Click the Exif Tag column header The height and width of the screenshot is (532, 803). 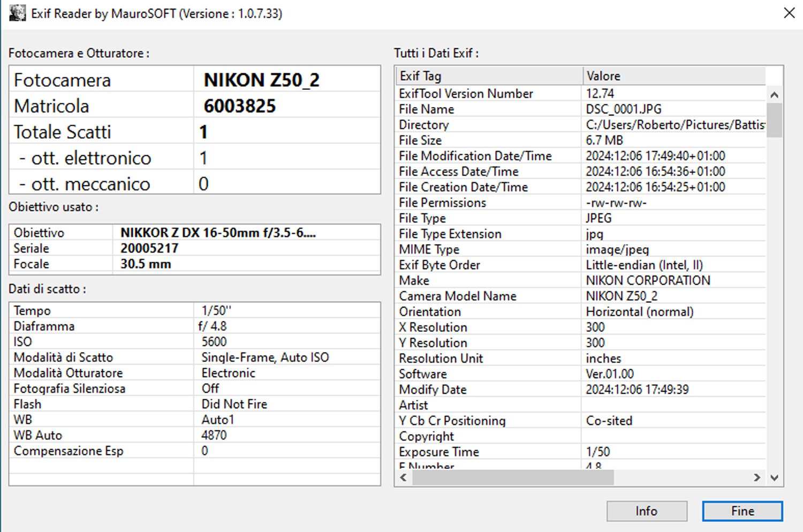(x=489, y=76)
